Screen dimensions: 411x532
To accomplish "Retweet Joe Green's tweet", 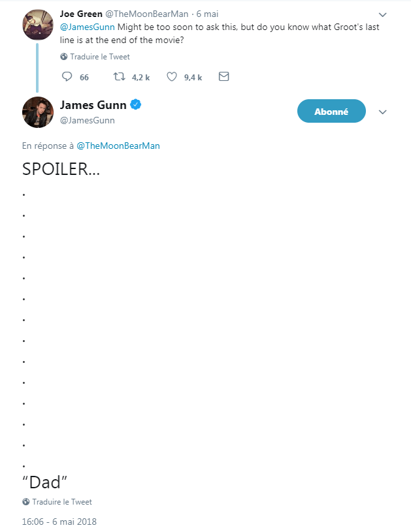I will (x=119, y=76).
